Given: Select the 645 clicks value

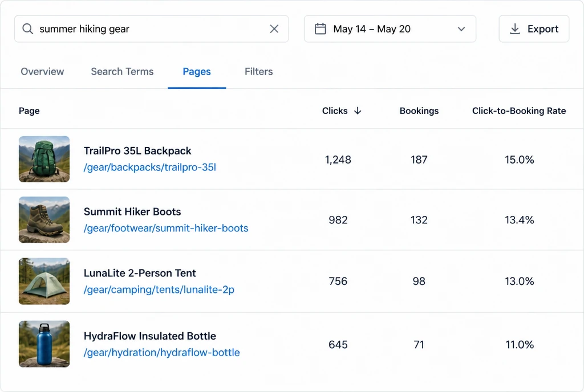Looking at the screenshot, I should 338,345.
